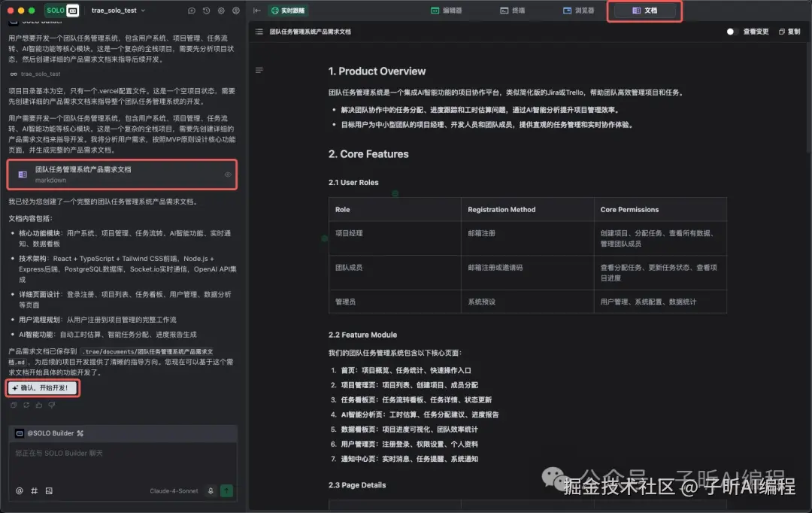Collapse the chat panel with arrow-bar icon

257,11
